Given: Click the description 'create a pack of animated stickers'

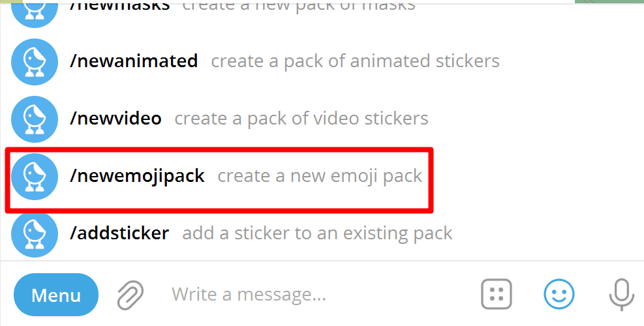Looking at the screenshot, I should [x=355, y=62].
